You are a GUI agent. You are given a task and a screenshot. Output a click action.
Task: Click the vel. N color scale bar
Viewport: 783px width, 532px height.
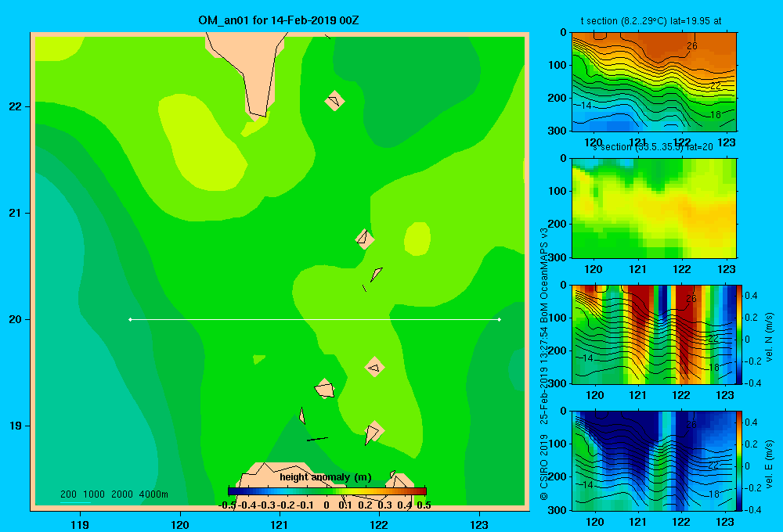tap(740, 334)
